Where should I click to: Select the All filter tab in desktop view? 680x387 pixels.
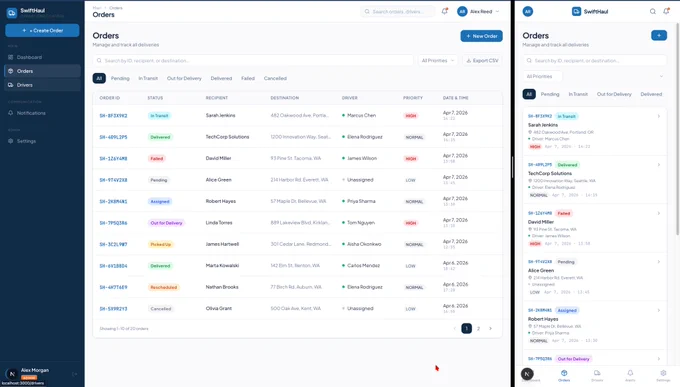click(99, 79)
